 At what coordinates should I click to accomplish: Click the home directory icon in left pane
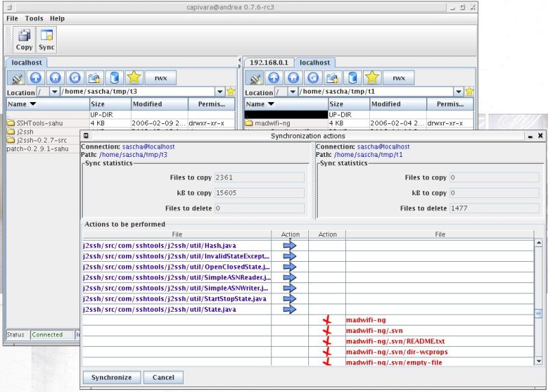pyautogui.click(x=56, y=78)
